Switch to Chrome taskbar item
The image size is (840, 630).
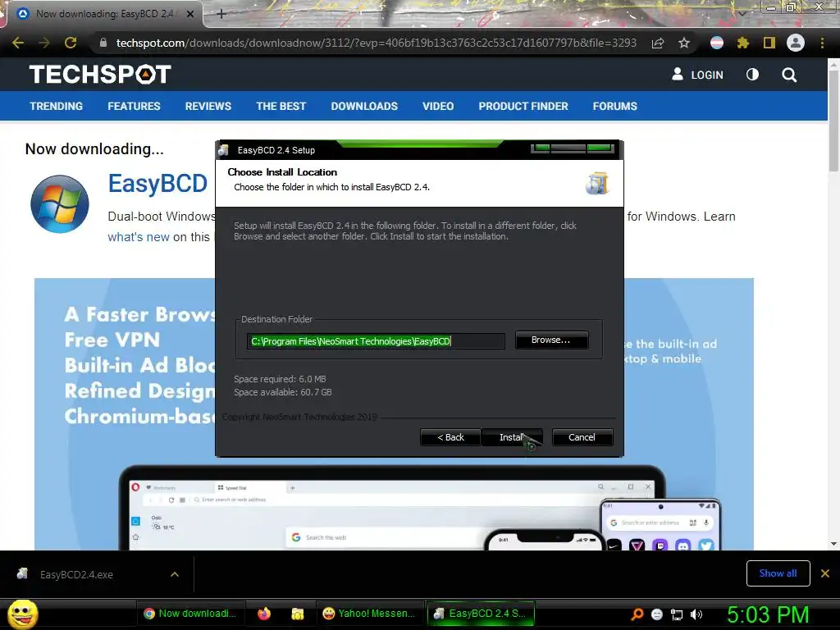pos(190,614)
